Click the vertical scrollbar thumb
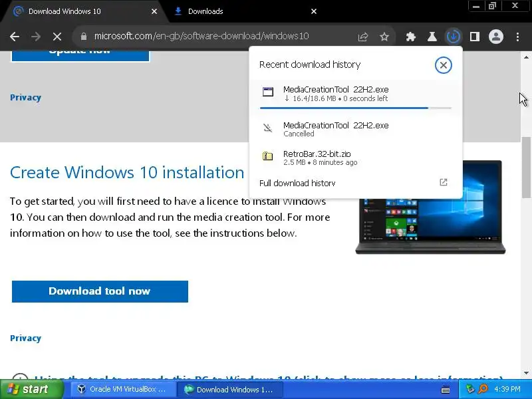 coord(526,168)
